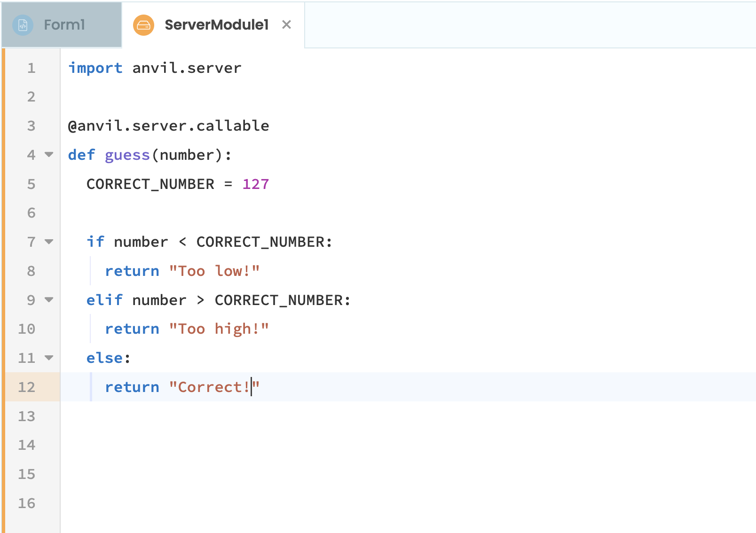Close the ServerModule1 tab

(x=286, y=24)
